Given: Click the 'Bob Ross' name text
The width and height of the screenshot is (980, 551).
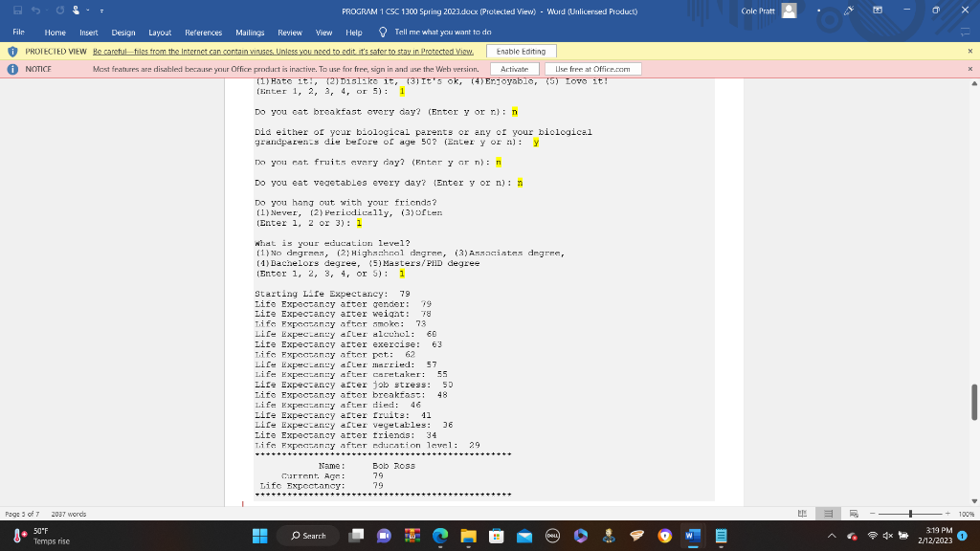Looking at the screenshot, I should point(393,466).
